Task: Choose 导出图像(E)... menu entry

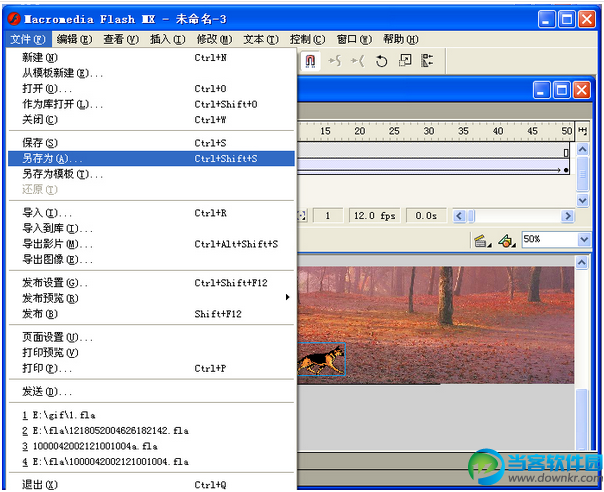Action: point(151,260)
